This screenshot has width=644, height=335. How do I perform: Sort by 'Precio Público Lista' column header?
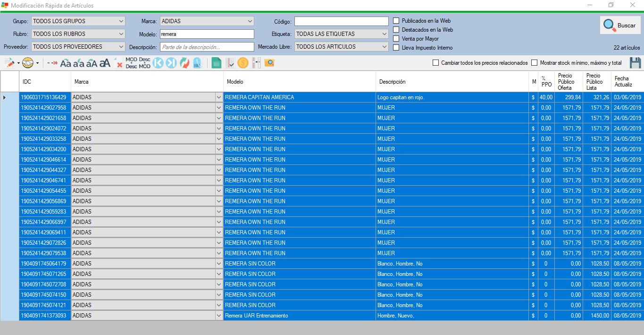597,82
